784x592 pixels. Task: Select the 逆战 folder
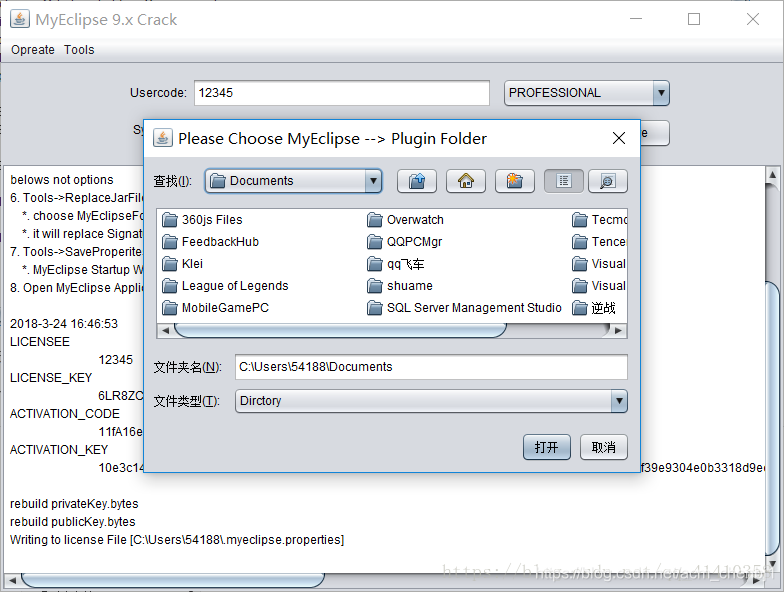click(x=594, y=308)
